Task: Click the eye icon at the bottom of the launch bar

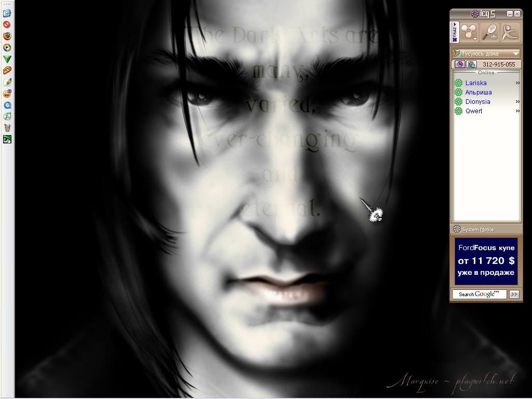Action: pyautogui.click(x=7, y=139)
